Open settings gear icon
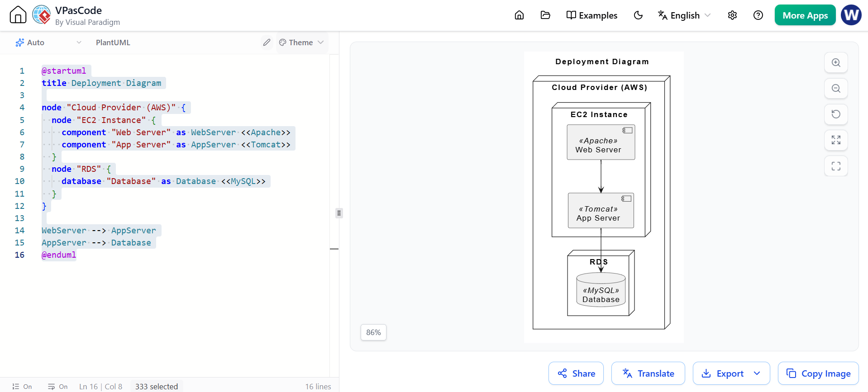The image size is (868, 392). click(x=732, y=15)
